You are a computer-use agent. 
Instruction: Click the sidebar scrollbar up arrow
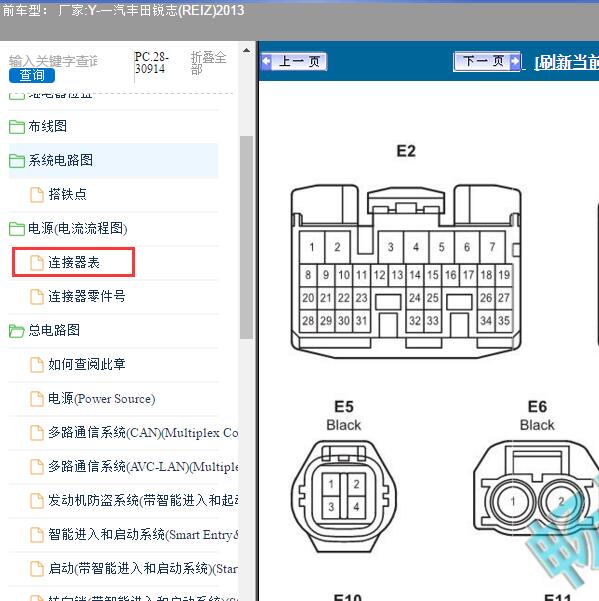pyautogui.click(x=246, y=51)
